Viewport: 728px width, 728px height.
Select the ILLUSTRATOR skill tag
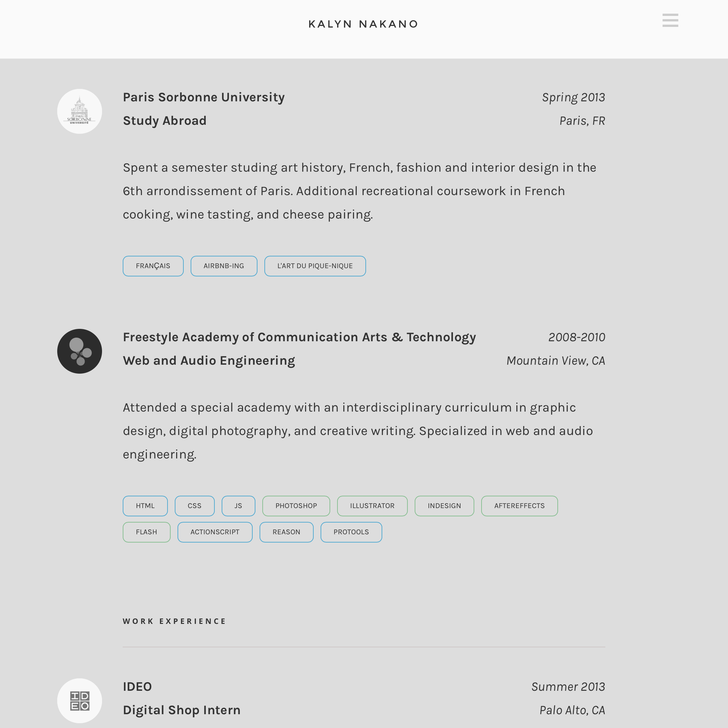click(372, 506)
